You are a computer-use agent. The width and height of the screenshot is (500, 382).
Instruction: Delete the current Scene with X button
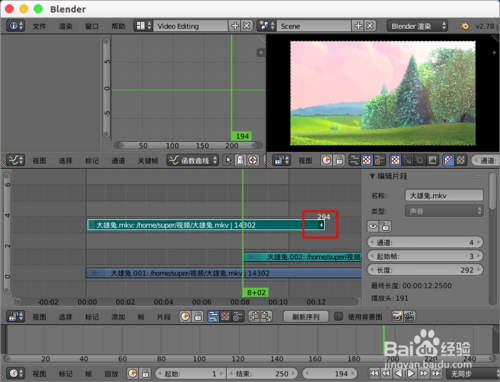click(x=370, y=26)
